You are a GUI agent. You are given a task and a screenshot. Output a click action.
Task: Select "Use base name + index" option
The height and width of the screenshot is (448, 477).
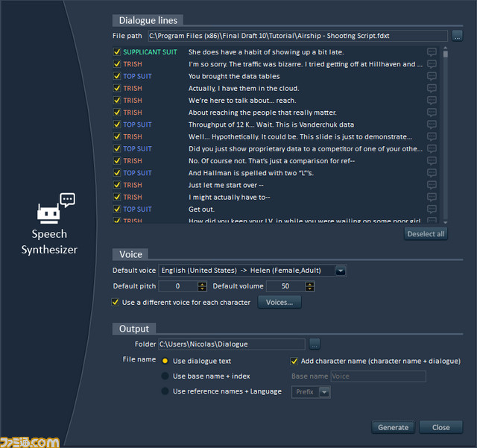pyautogui.click(x=165, y=376)
